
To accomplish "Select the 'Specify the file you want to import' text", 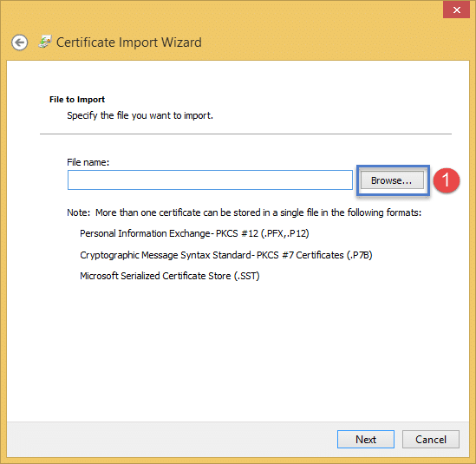I will point(140,115).
